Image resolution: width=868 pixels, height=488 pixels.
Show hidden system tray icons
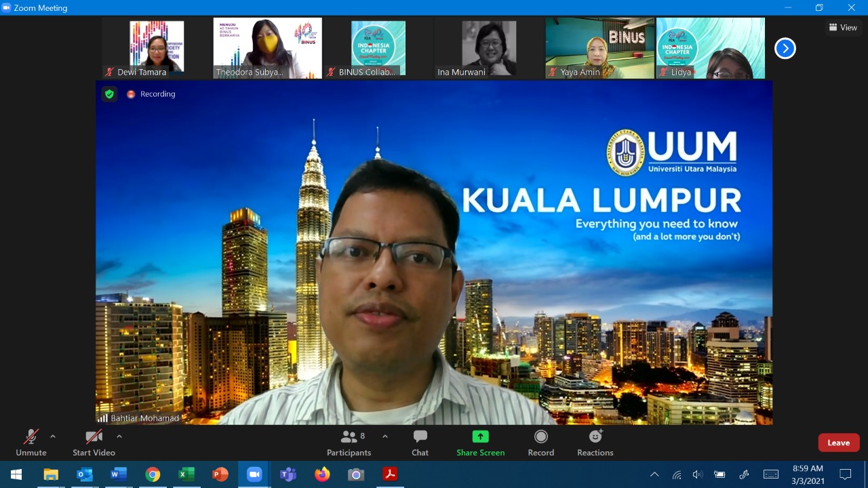[654, 474]
